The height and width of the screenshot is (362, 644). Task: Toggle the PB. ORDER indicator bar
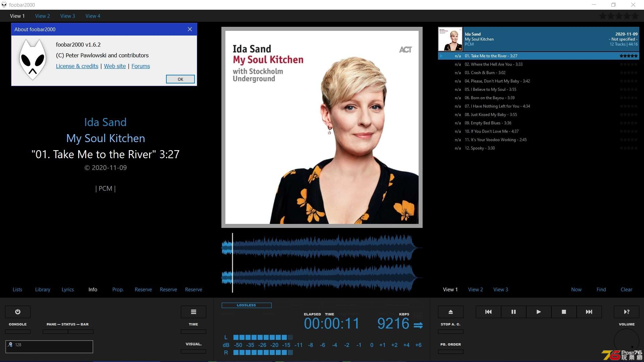tap(451, 352)
